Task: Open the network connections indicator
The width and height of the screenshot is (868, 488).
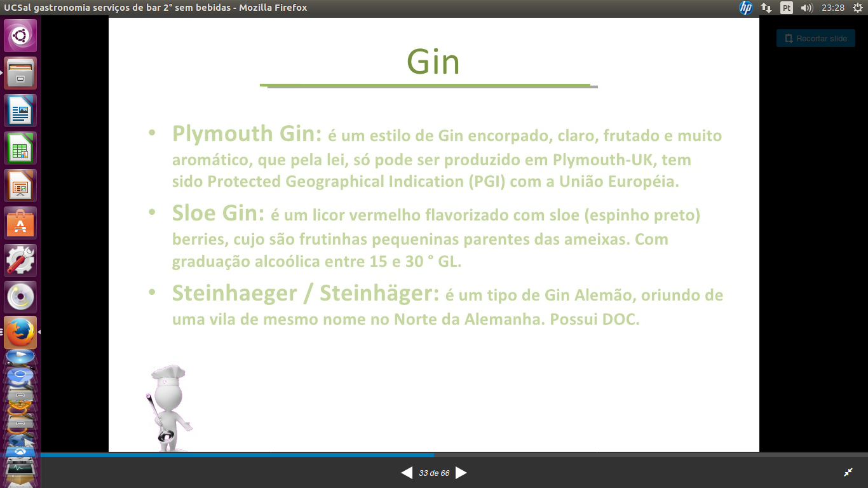Action: (x=766, y=8)
